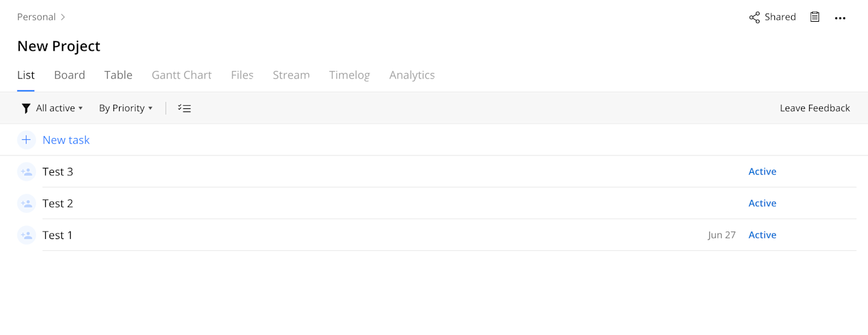The image size is (868, 335).
Task: Switch to the Gantt Chart tab
Action: [x=182, y=75]
